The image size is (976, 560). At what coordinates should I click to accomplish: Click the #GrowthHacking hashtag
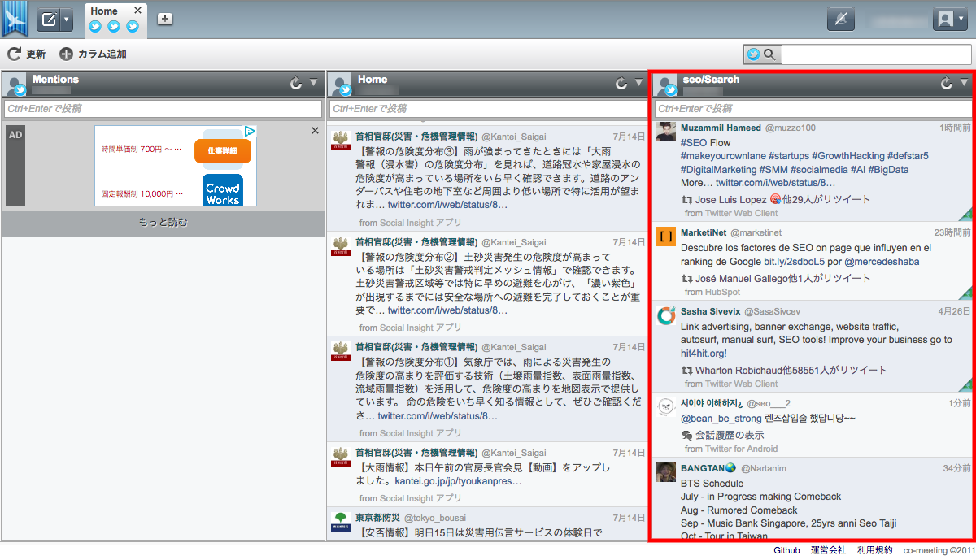click(x=849, y=156)
